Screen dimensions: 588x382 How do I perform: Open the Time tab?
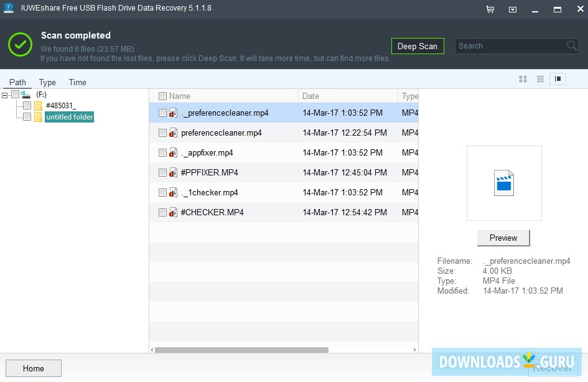pyautogui.click(x=77, y=82)
